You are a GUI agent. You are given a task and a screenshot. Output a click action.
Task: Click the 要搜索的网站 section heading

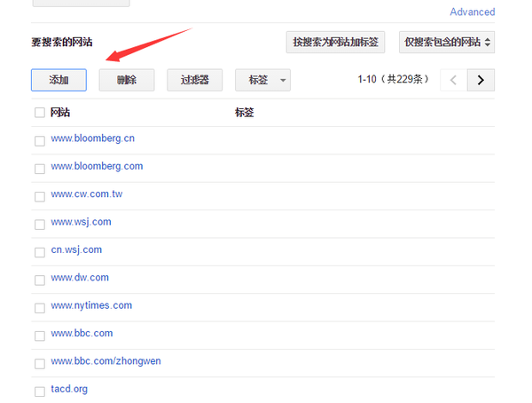tap(62, 42)
